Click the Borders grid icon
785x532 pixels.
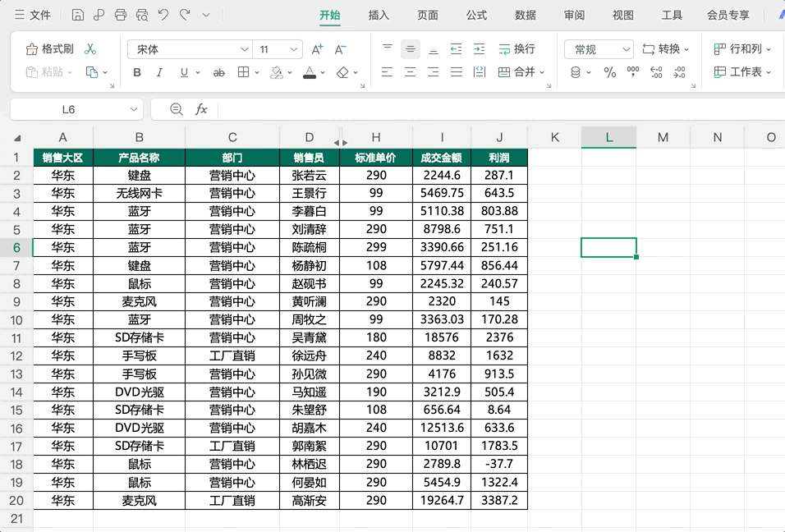pos(243,72)
